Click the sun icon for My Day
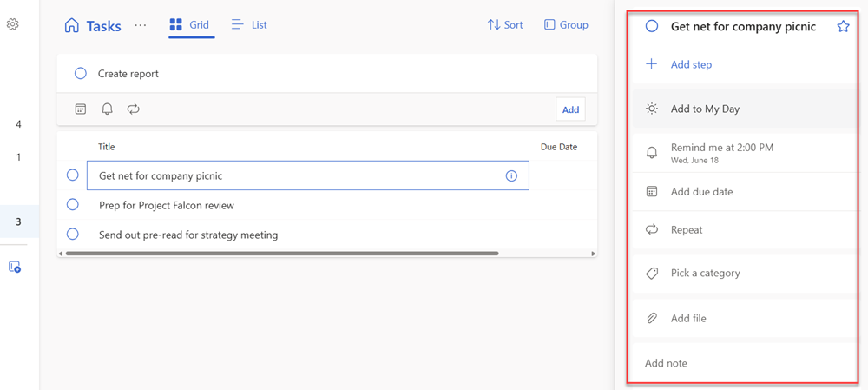Viewport: 868px width, 390px height. [652, 109]
